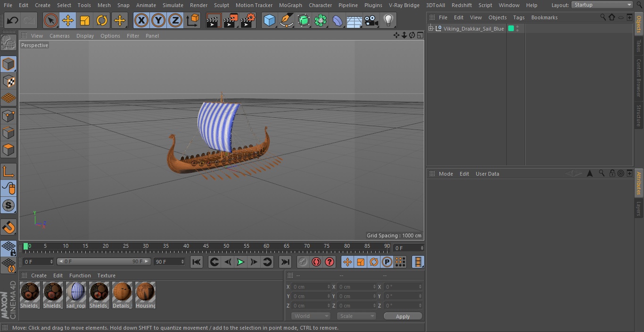Add a Light object
The width and height of the screenshot is (644, 332).
click(388, 20)
